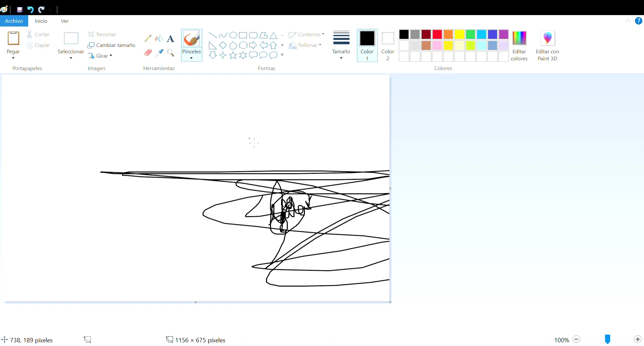Select the red color swatch
Viewport: 644px width, 346px height.
click(x=437, y=34)
